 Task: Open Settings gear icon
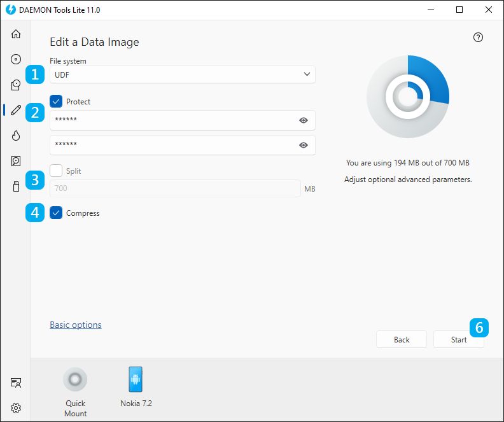click(x=16, y=408)
